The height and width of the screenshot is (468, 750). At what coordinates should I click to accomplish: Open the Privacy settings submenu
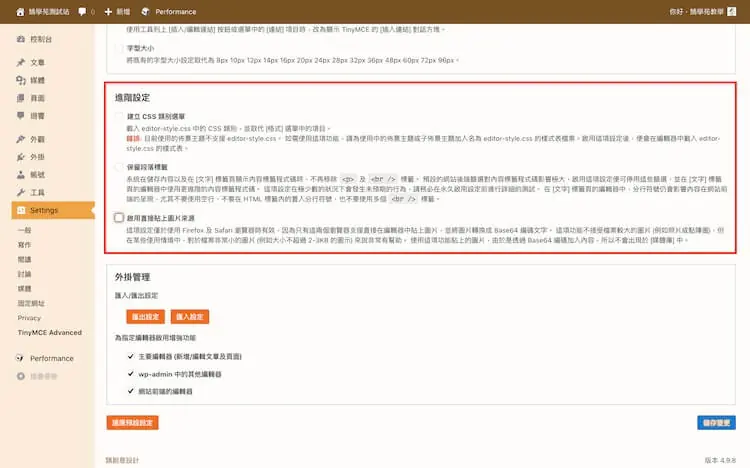pyautogui.click(x=29, y=318)
